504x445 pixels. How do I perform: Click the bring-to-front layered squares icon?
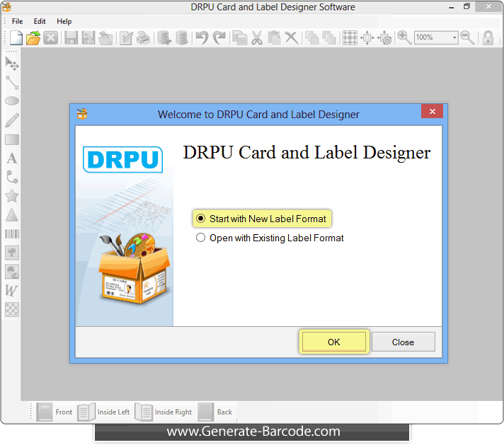coord(311,37)
